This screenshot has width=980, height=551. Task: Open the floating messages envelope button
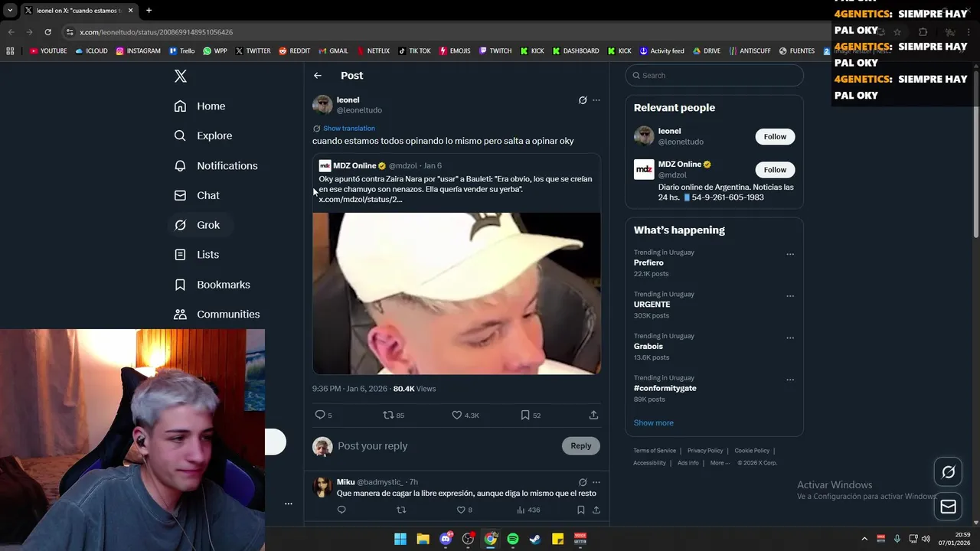tap(948, 507)
